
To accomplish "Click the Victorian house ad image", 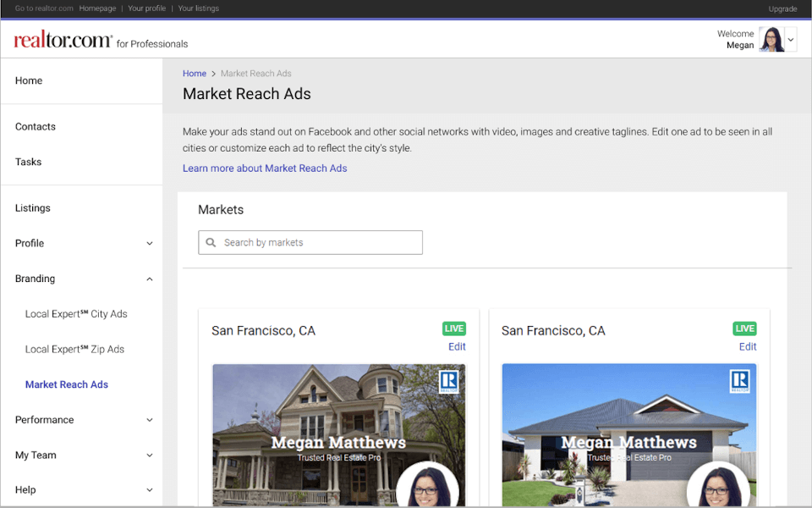I will coord(338,435).
